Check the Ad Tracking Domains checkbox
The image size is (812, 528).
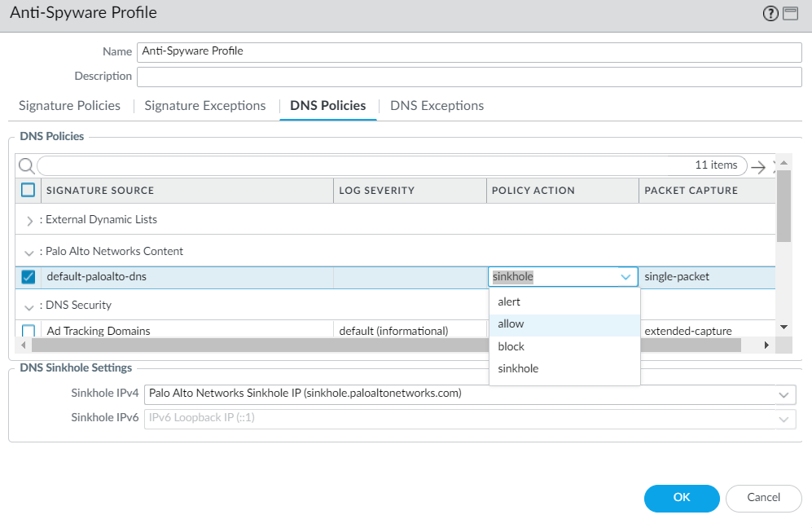pos(27,330)
